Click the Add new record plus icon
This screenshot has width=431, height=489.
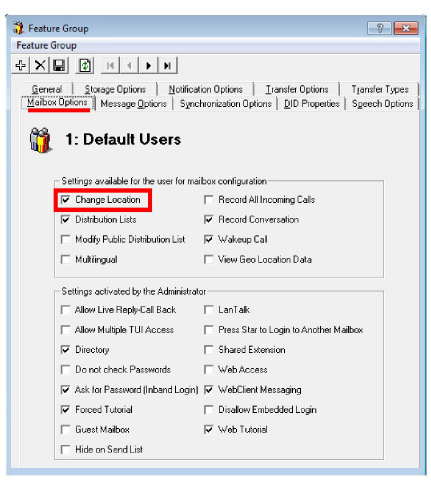tap(20, 65)
